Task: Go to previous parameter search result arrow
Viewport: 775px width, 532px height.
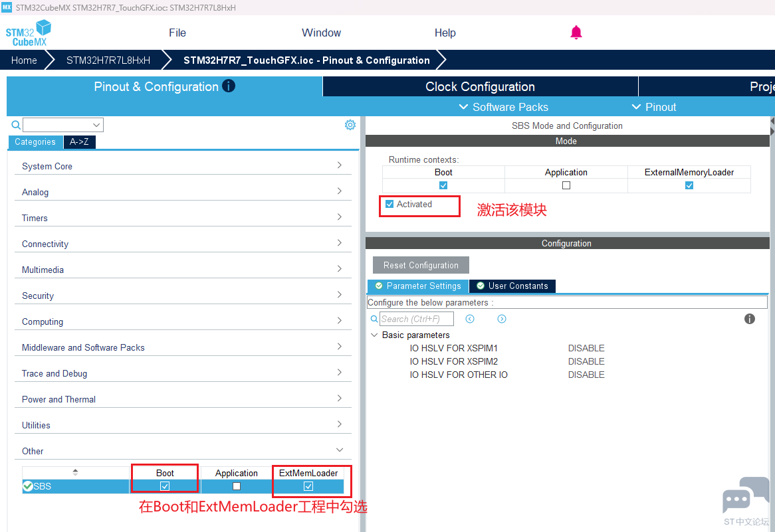Action: (470, 319)
